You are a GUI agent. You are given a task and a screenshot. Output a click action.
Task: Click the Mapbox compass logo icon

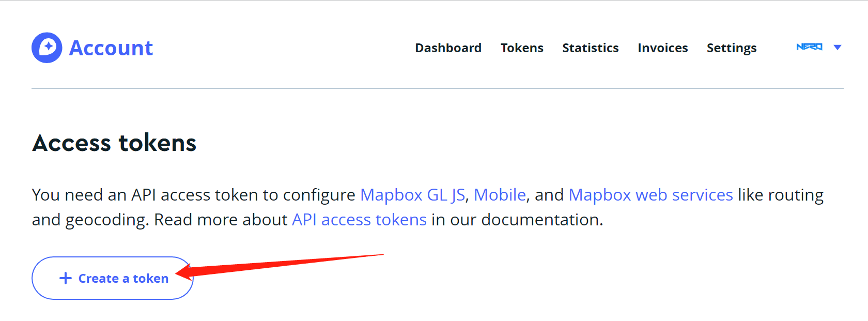47,48
